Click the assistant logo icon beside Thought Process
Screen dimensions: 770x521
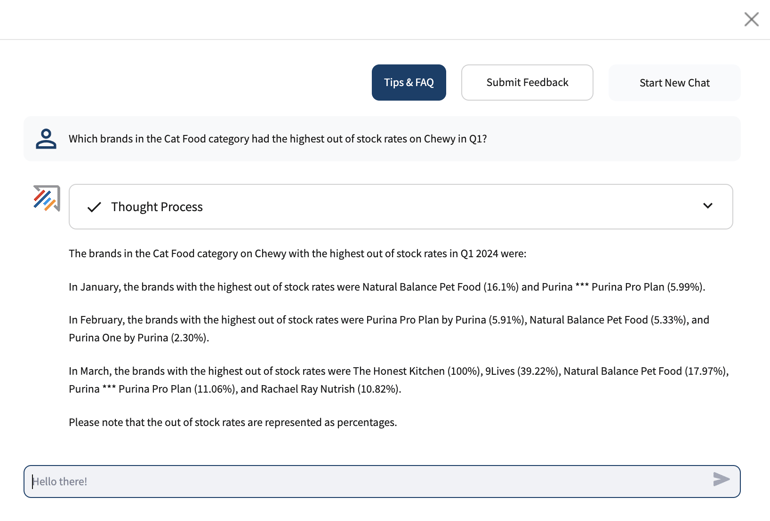(x=47, y=198)
